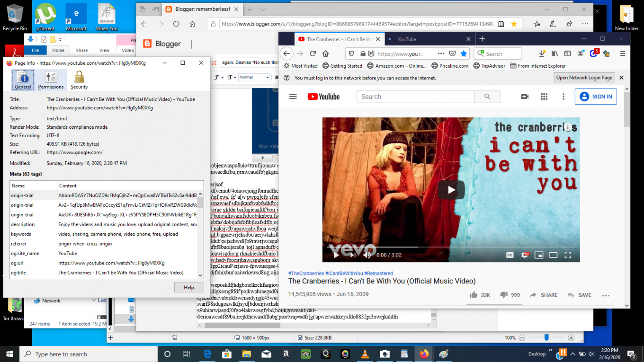Image resolution: width=644 pixels, height=362 pixels.
Task: Toggle theater mode on the video player
Action: [553, 255]
